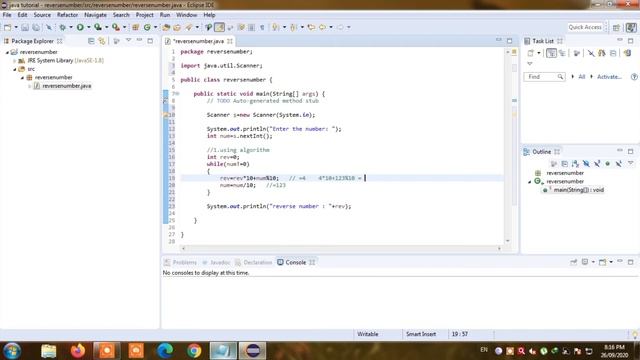Open the Window menu
Screen dimensions: 640x360
point(186,15)
